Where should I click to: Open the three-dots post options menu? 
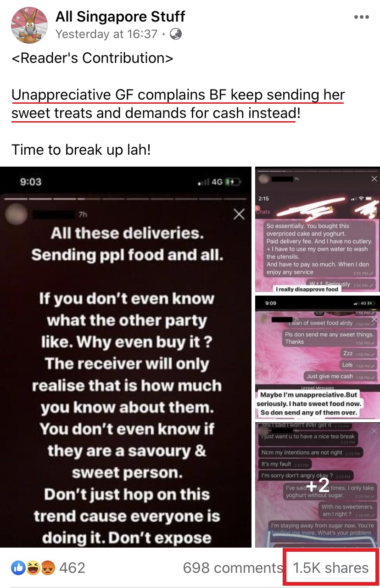click(361, 17)
